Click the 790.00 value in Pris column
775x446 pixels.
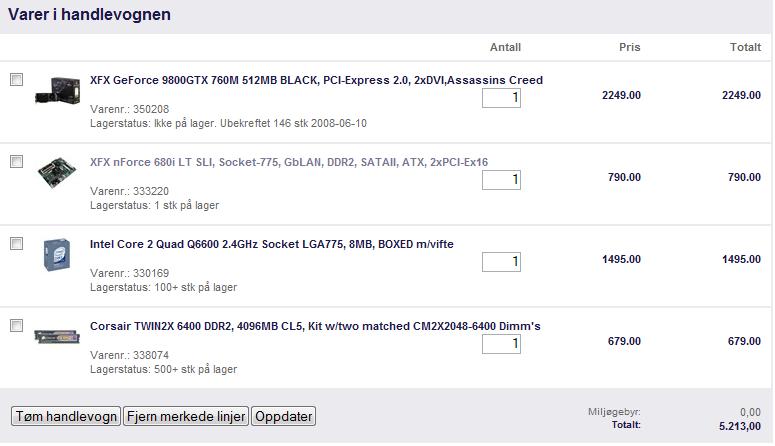tap(624, 178)
